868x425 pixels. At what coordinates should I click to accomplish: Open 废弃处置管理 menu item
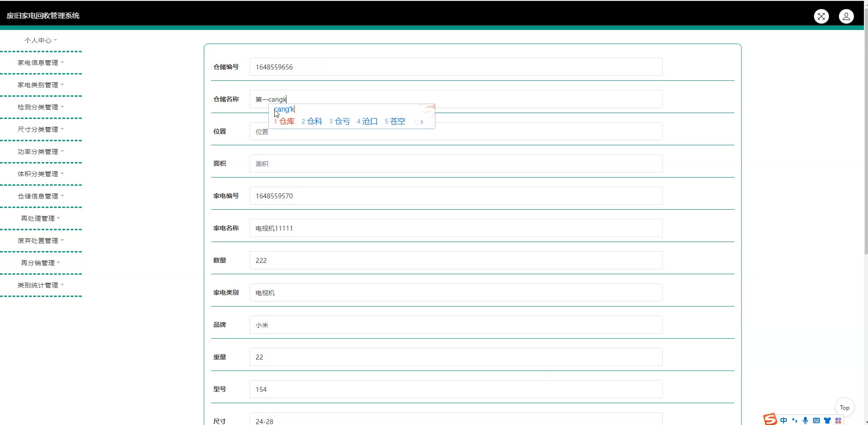(x=41, y=241)
